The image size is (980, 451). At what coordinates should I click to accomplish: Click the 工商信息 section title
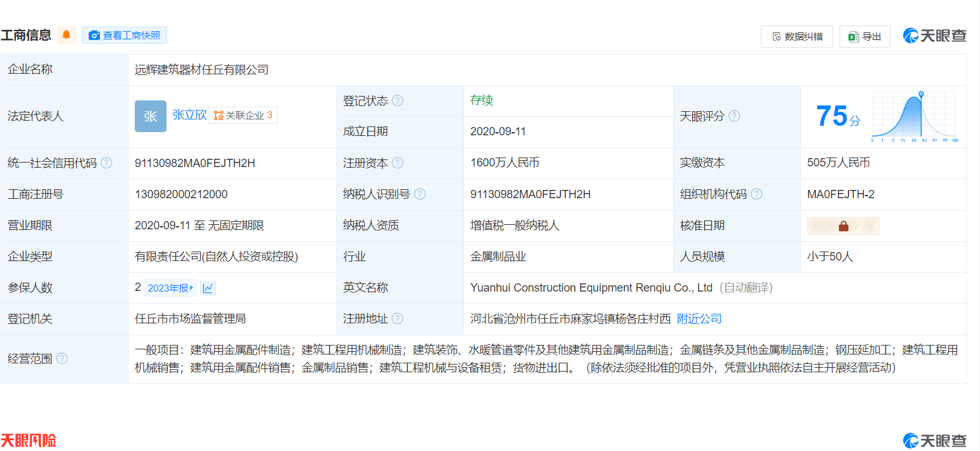(26, 36)
